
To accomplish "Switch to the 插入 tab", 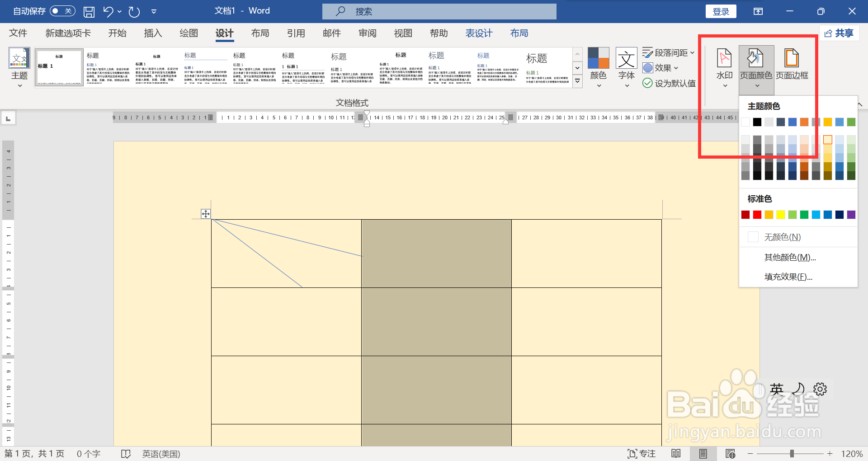I will click(153, 33).
